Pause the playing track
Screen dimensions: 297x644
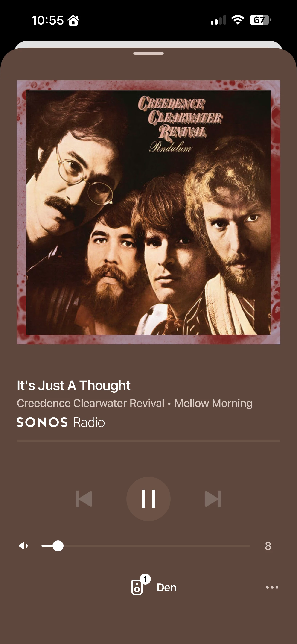click(148, 499)
